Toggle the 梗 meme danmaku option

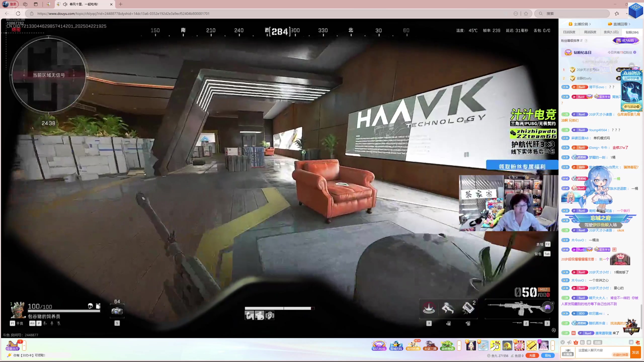pyautogui.click(x=589, y=342)
